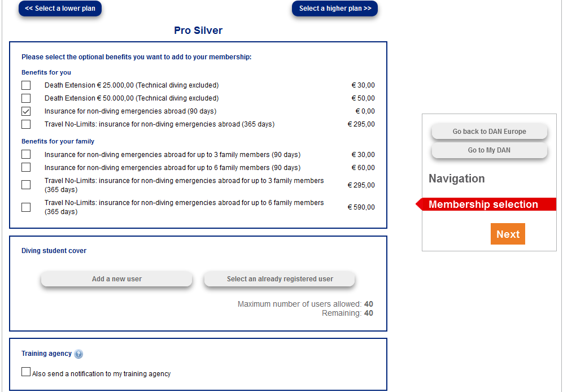Click the Pro Silver plan heading
This screenshot has width=563, height=392.
coord(198,31)
